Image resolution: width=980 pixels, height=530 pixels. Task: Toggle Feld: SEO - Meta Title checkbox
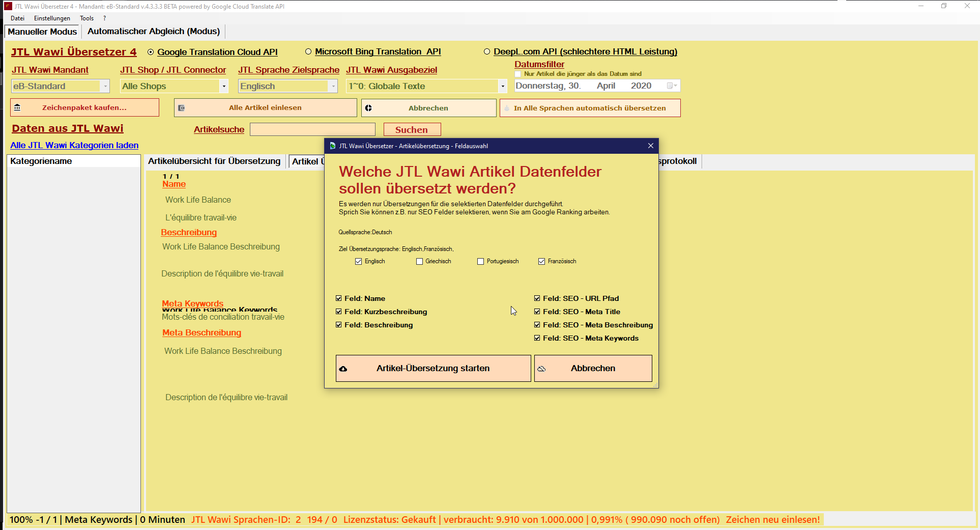(x=537, y=312)
